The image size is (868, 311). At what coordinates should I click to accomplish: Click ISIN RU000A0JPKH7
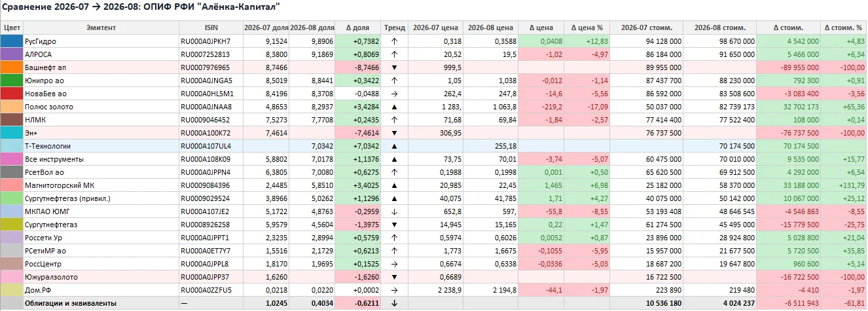206,41
